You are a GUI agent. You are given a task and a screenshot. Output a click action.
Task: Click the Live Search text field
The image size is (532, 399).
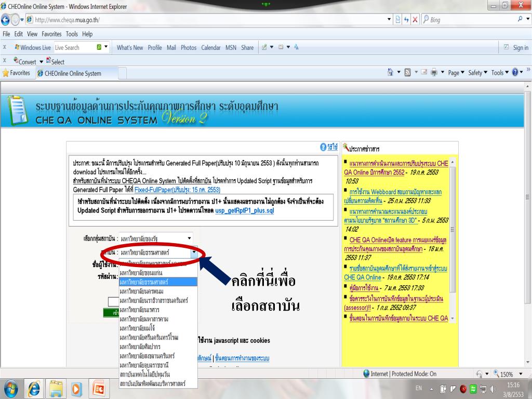point(75,47)
